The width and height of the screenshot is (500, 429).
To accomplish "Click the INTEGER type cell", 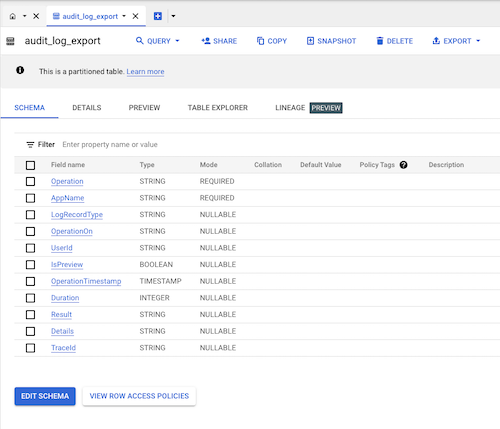I will (154, 298).
